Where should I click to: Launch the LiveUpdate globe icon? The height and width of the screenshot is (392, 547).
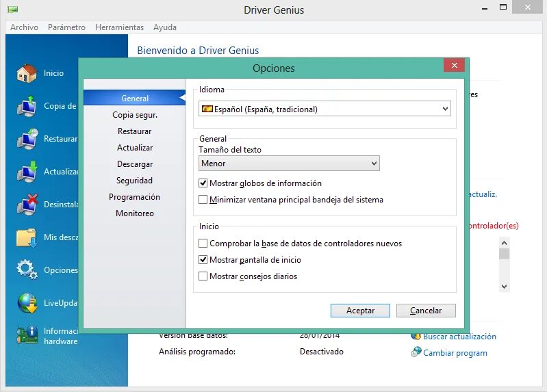(27, 303)
